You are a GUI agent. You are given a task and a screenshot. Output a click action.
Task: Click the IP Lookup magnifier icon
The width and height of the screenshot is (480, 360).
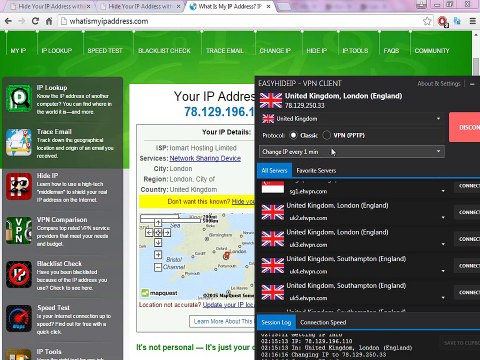[19, 99]
